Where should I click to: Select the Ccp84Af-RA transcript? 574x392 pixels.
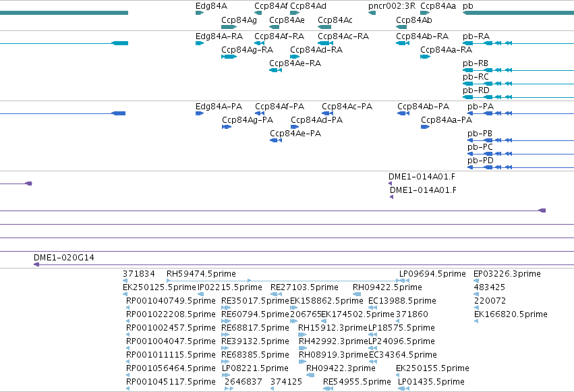click(260, 43)
